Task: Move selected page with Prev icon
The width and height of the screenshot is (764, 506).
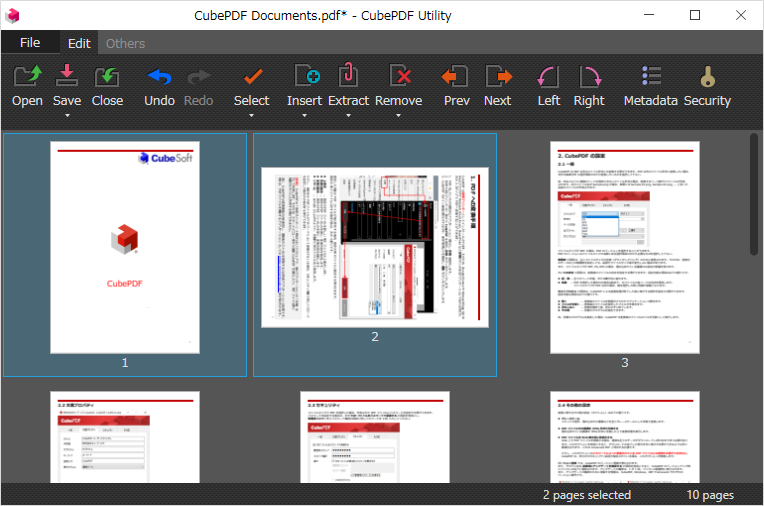Action: click(x=456, y=78)
